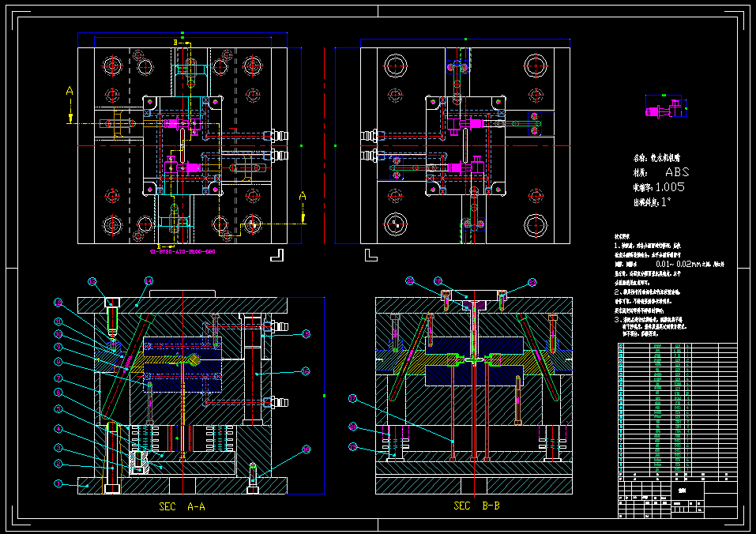Click the upper-left yellow section marker "A"
The image size is (756, 534).
(70, 91)
